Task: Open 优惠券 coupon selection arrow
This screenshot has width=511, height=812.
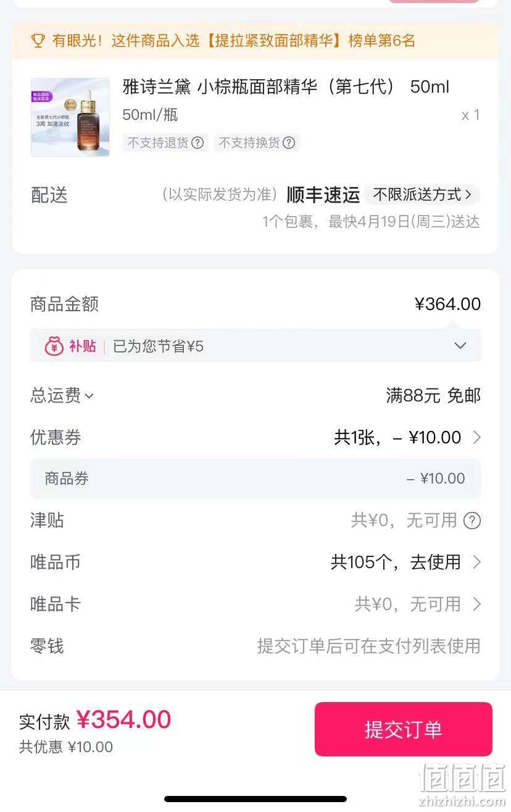Action: click(x=476, y=437)
